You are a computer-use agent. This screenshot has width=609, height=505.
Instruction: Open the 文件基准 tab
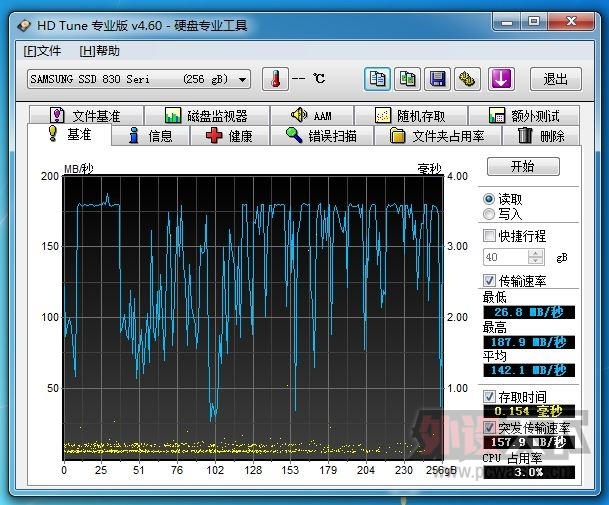86,115
